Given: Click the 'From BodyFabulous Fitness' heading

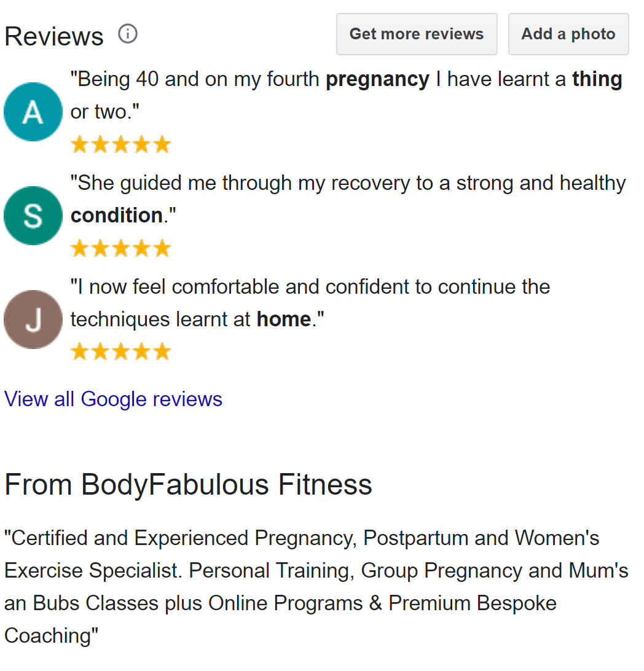Looking at the screenshot, I should 188,485.
